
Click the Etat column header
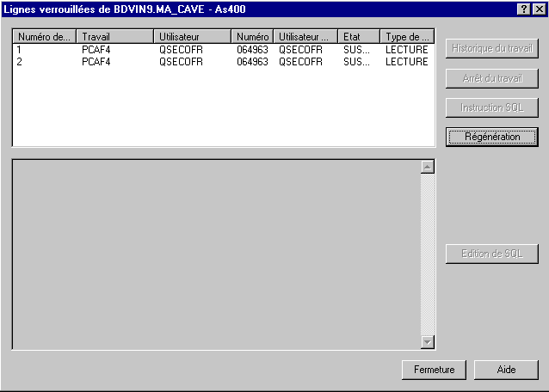point(359,36)
